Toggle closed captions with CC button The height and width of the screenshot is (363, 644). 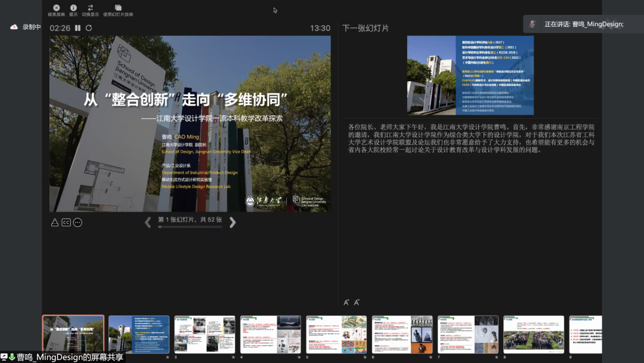(x=66, y=223)
